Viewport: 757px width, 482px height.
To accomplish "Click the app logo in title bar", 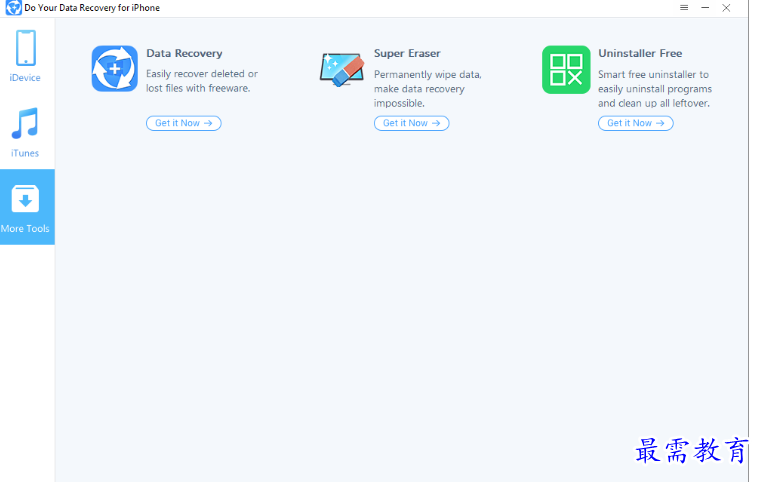I will coord(14,8).
